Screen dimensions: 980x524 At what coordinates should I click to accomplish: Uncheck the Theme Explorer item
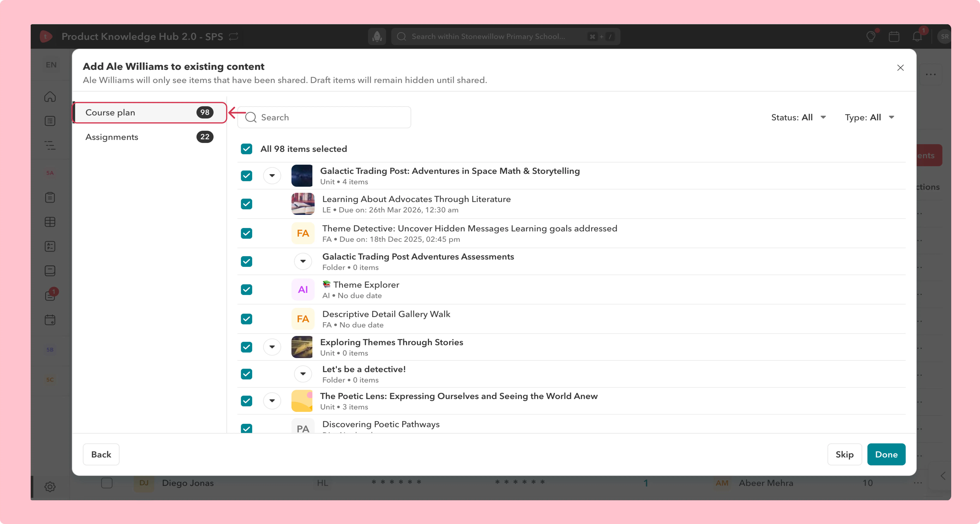[246, 289]
